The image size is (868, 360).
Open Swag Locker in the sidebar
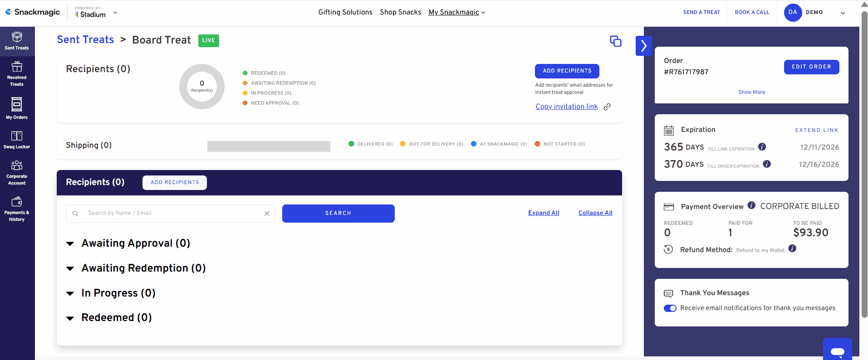tap(17, 140)
